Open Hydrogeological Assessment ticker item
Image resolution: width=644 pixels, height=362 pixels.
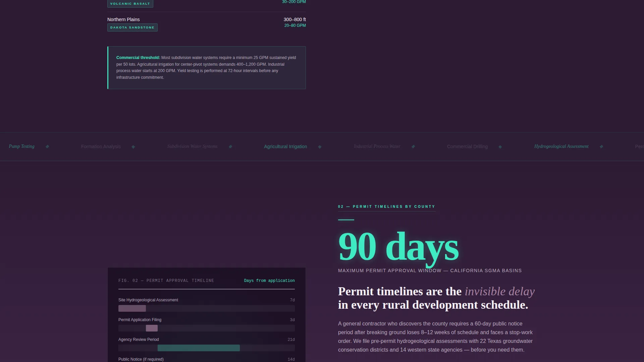click(561, 146)
